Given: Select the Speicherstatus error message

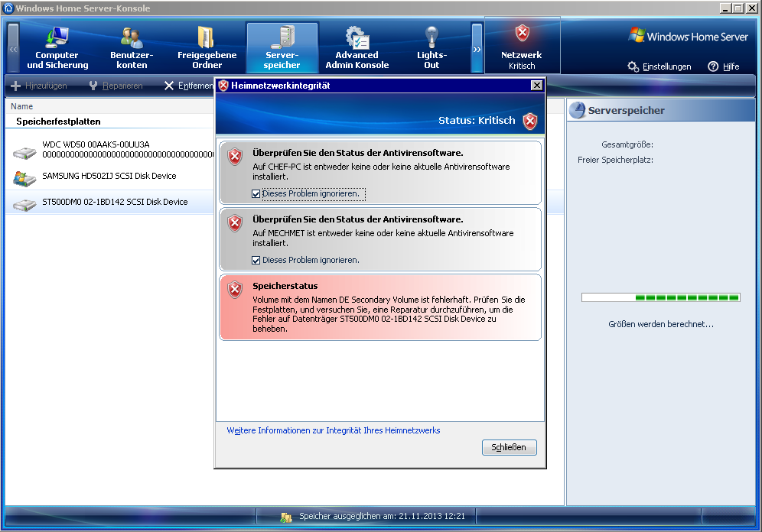Looking at the screenshot, I should click(380, 307).
